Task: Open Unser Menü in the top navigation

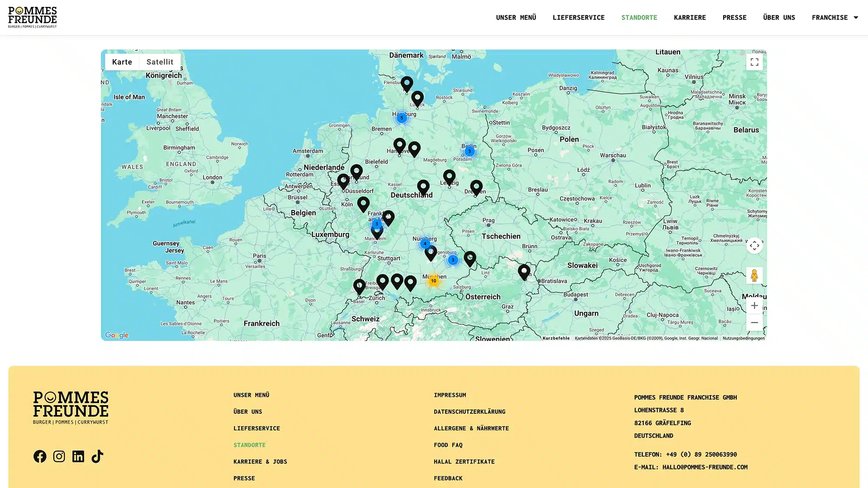Action: point(516,18)
